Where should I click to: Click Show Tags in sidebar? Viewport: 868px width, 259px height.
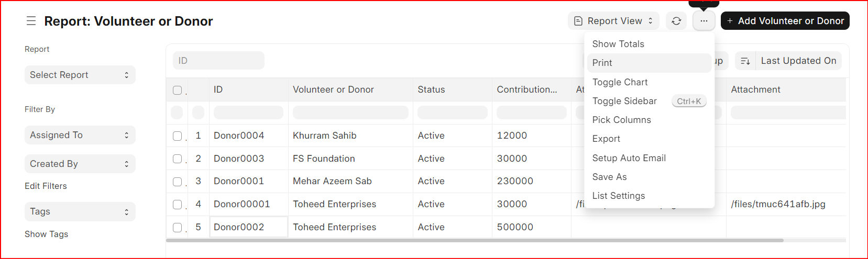(x=46, y=234)
